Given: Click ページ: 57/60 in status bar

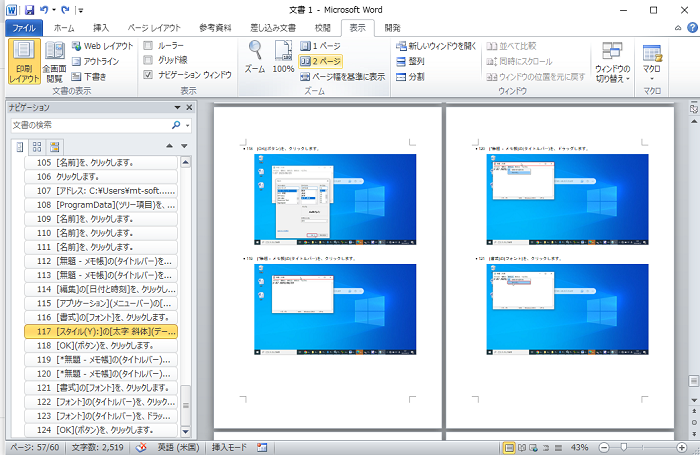Looking at the screenshot, I should [34, 447].
